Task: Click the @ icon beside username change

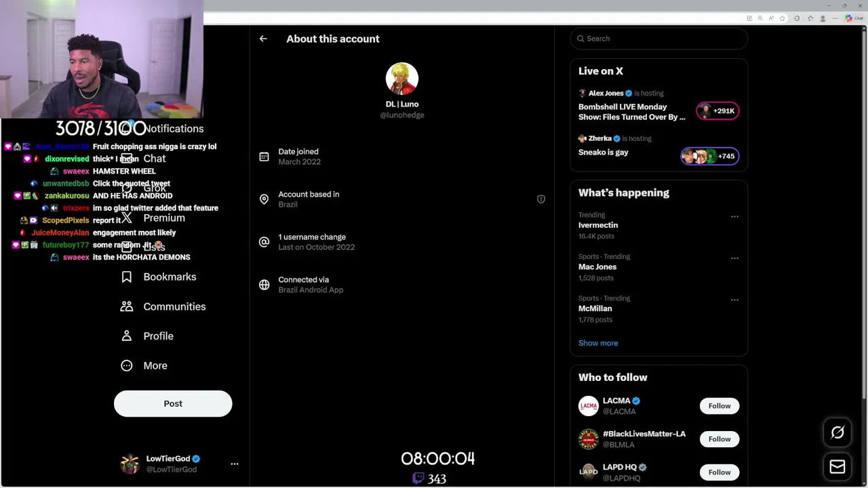Action: (264, 242)
